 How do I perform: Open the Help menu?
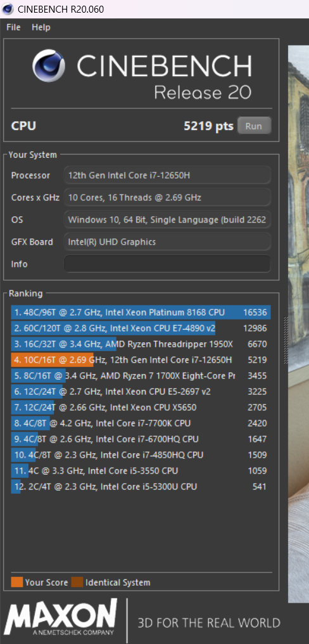tap(41, 27)
